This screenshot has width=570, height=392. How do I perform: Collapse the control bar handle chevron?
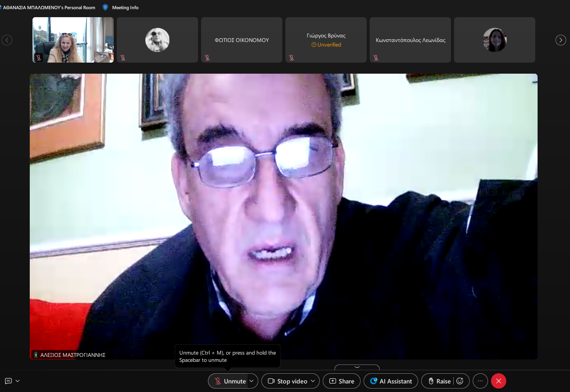357,367
